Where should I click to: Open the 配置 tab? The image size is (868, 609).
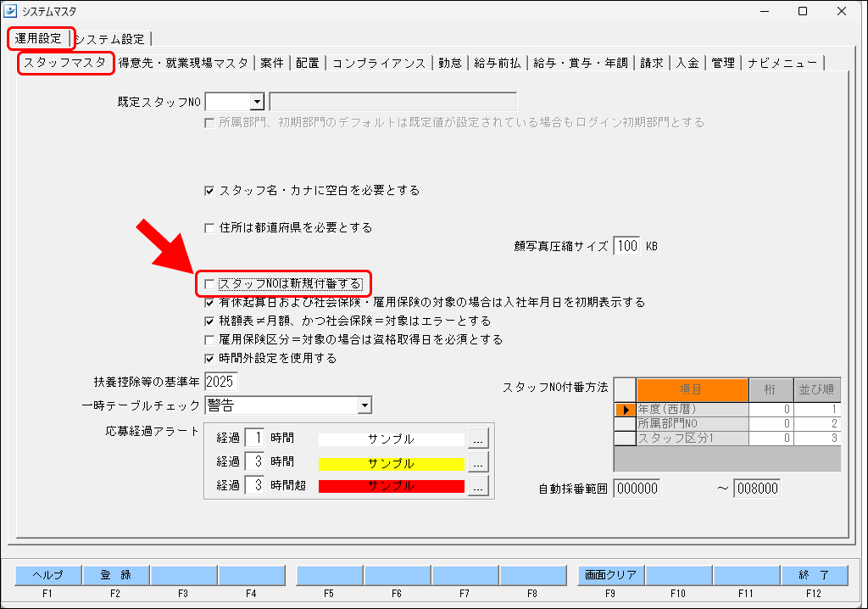pos(307,63)
